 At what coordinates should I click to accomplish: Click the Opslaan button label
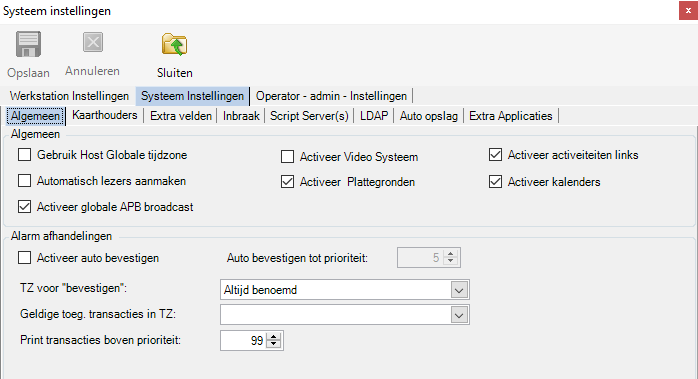[28, 73]
